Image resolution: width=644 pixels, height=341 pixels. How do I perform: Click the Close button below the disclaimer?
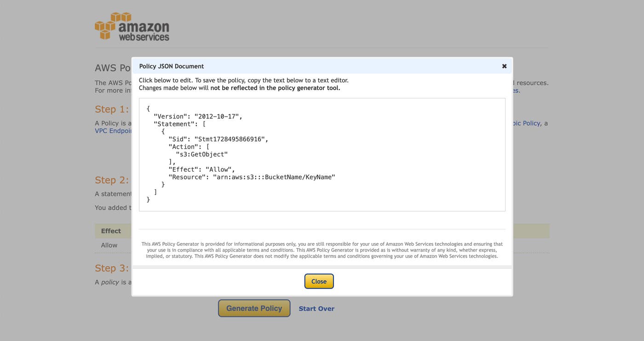click(319, 281)
